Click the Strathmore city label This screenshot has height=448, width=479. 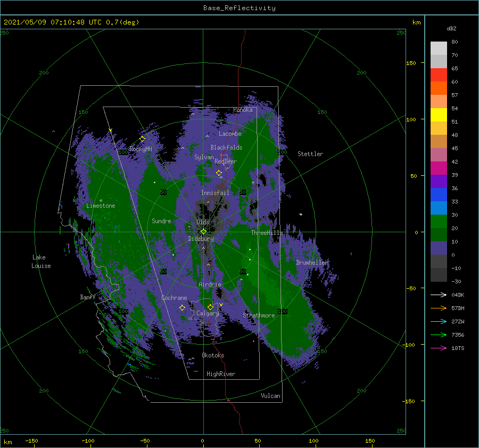click(x=259, y=315)
